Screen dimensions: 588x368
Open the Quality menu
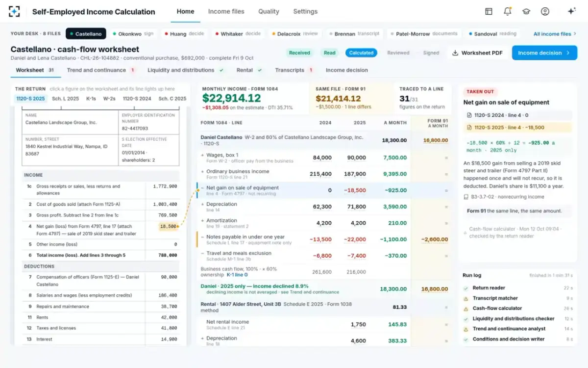269,11
